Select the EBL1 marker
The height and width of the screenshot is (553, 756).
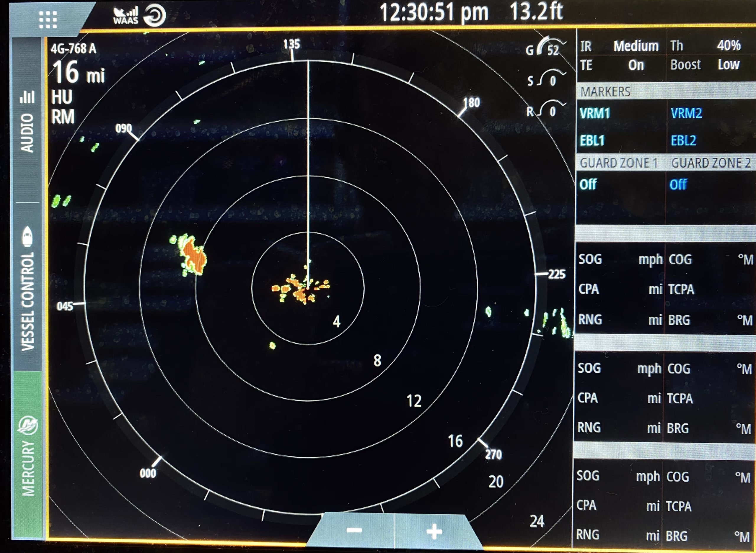tap(592, 140)
